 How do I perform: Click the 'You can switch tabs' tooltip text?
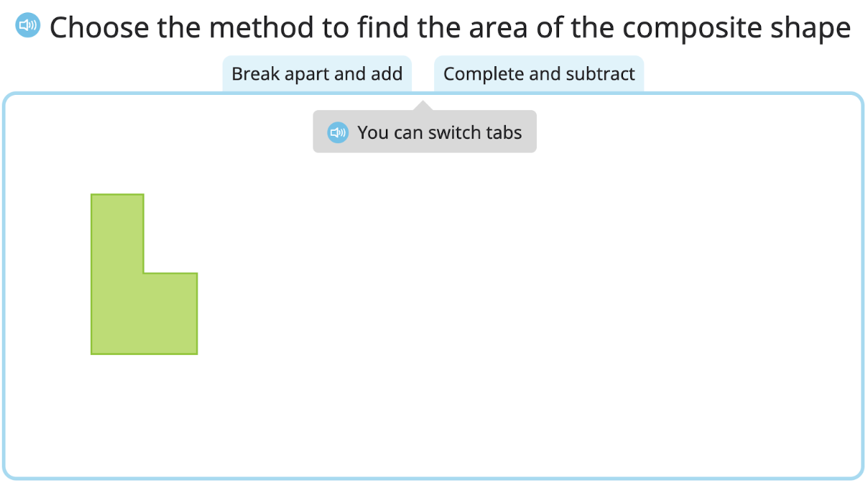[439, 132]
